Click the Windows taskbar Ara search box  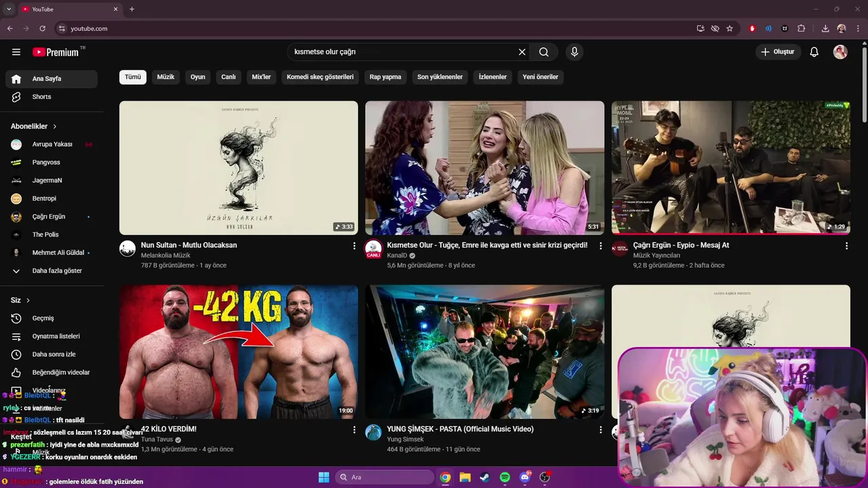click(384, 478)
